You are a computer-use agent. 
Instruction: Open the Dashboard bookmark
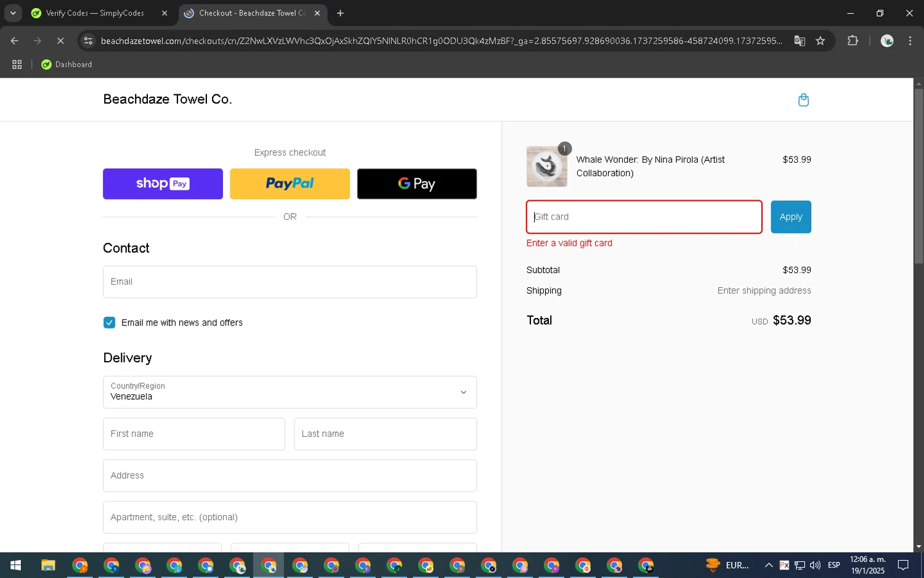coord(67,64)
